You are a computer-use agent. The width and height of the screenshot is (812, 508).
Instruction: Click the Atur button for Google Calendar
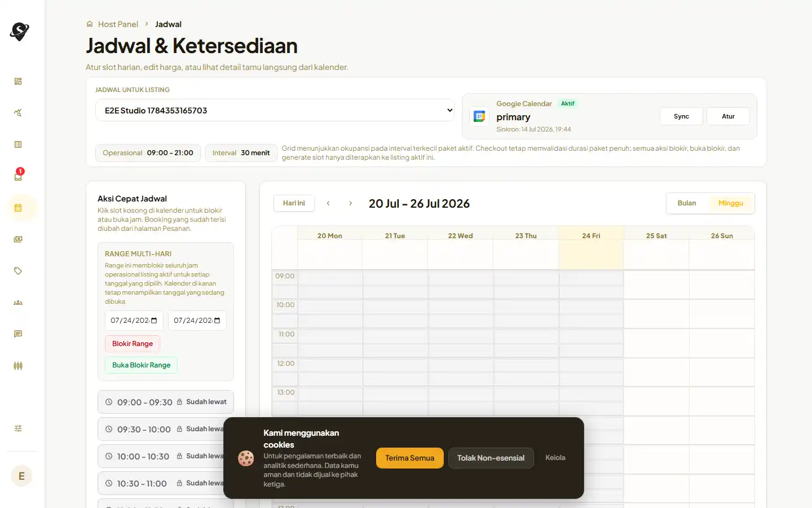click(728, 116)
